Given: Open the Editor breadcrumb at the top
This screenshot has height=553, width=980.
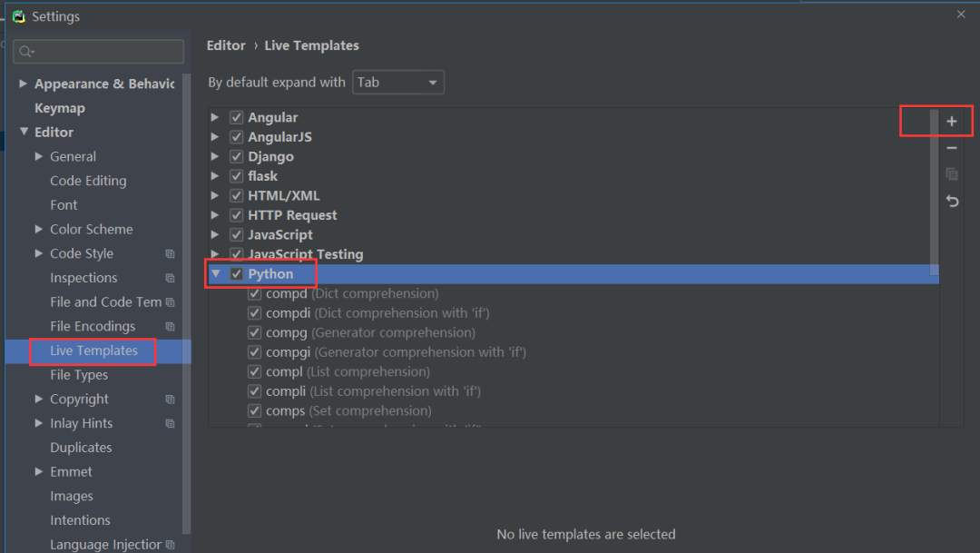Looking at the screenshot, I should pos(225,44).
